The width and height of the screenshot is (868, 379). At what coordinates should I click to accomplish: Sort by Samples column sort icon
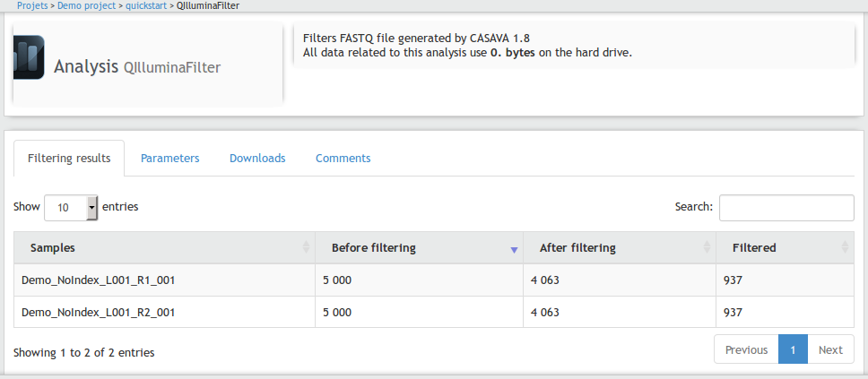[306, 248]
